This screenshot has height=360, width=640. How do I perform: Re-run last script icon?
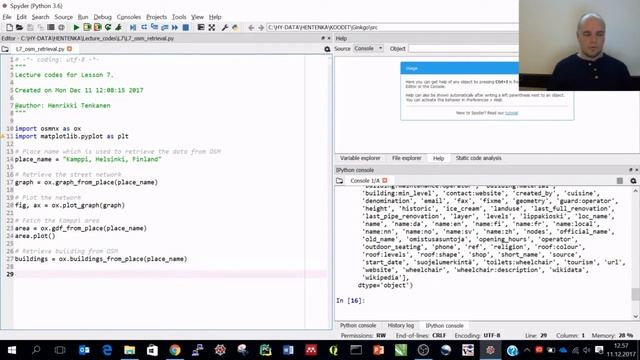click(108, 27)
